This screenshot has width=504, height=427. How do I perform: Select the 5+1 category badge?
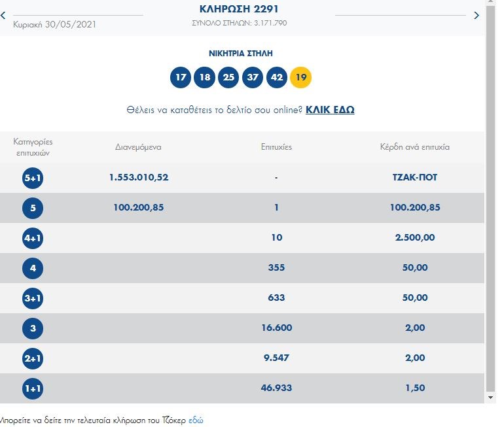(x=33, y=177)
